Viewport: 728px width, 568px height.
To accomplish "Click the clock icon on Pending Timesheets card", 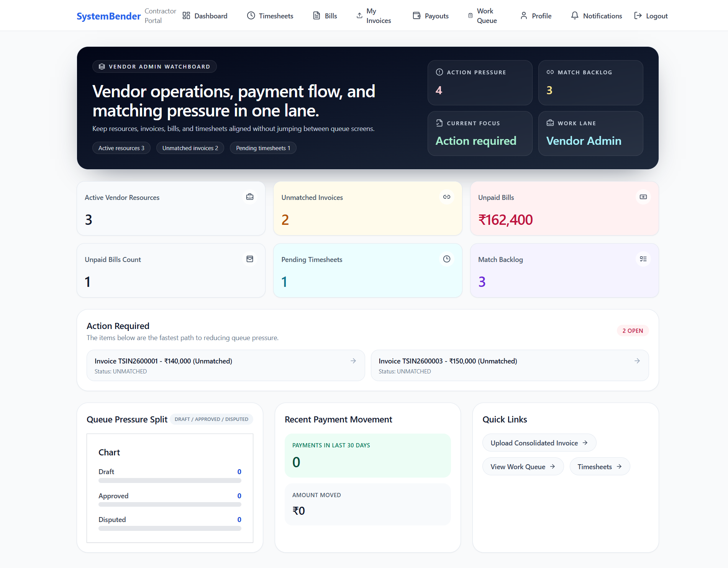I will 447,259.
